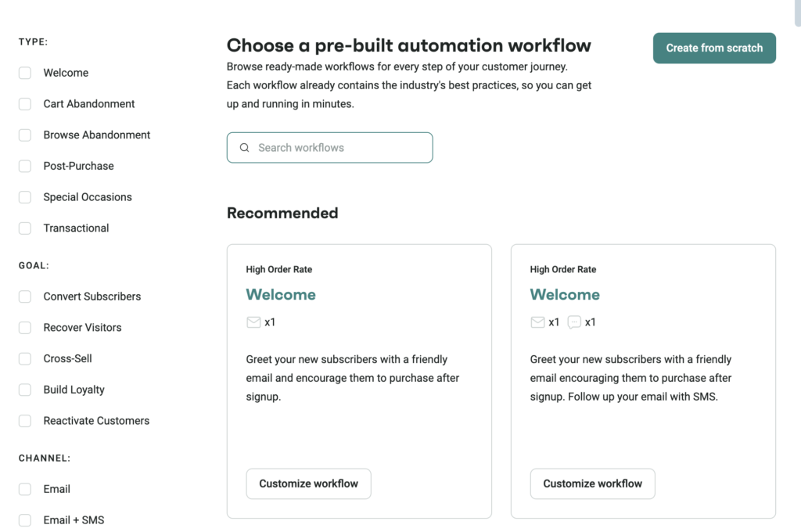801x532 pixels.
Task: Enable the Cart Abandonment filter
Action: click(x=25, y=104)
